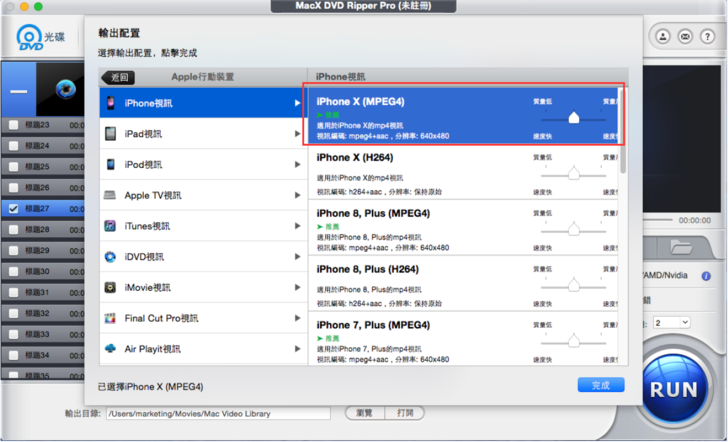Image resolution: width=728 pixels, height=442 pixels.
Task: Click the 完成 done button
Action: [x=601, y=385]
